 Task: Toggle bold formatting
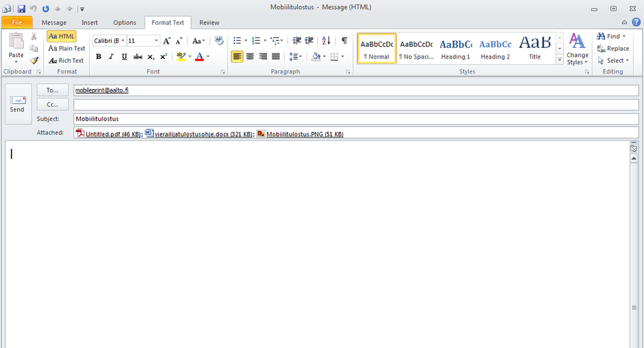pos(98,56)
